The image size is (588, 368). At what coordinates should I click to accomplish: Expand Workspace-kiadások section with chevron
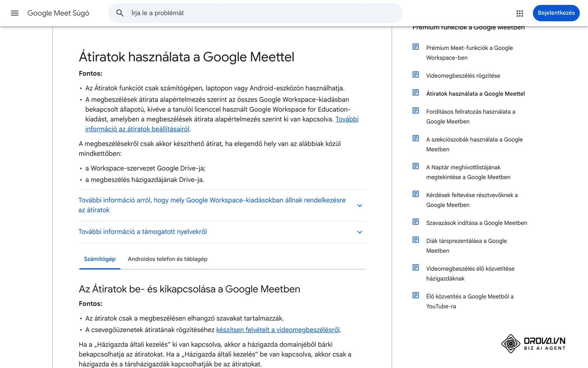[360, 206]
